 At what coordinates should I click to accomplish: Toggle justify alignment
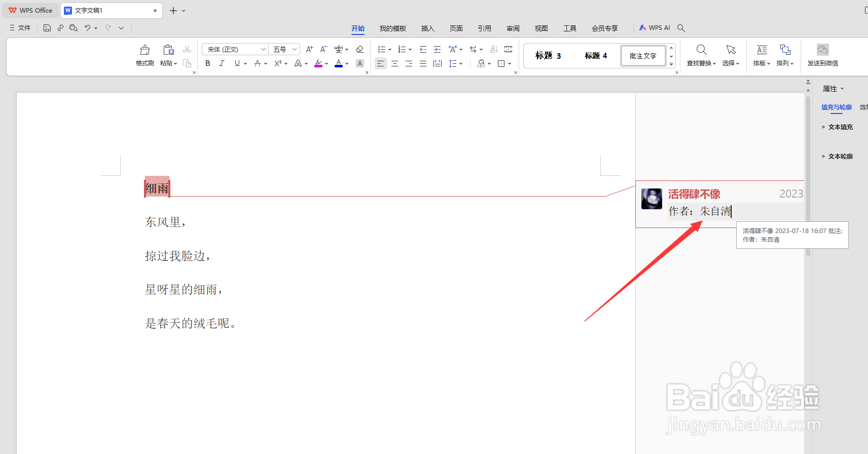pyautogui.click(x=423, y=63)
